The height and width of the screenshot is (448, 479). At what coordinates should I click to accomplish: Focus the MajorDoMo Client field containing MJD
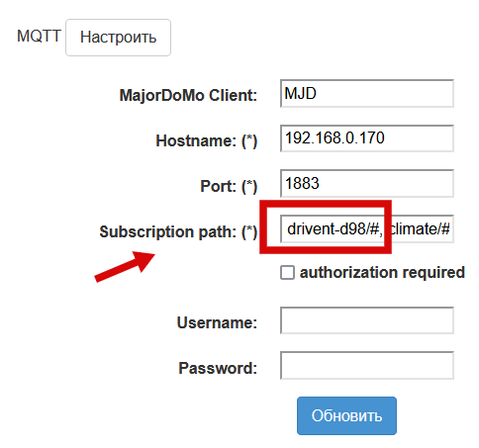[x=367, y=93]
